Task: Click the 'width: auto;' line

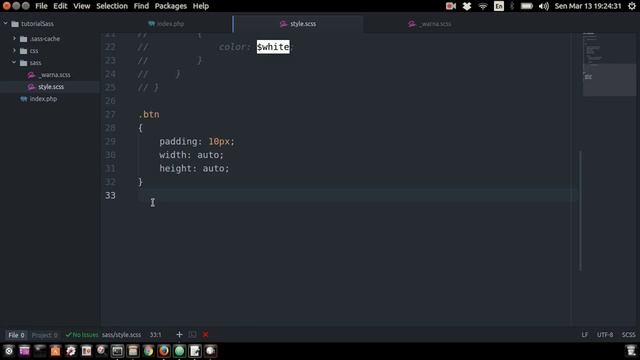Action: (x=191, y=155)
